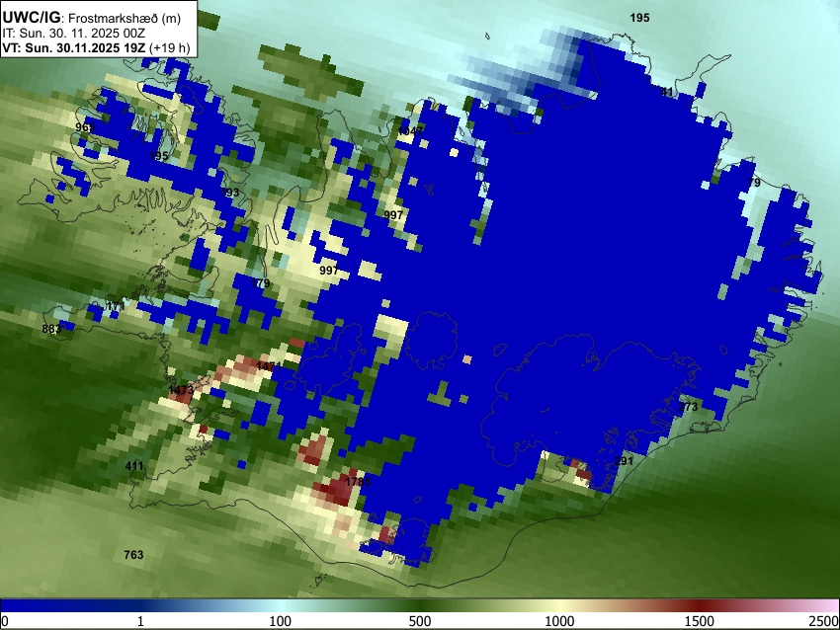Select the 273 value in the southeast
Screen dimensions: 840x630
pyautogui.click(x=689, y=407)
